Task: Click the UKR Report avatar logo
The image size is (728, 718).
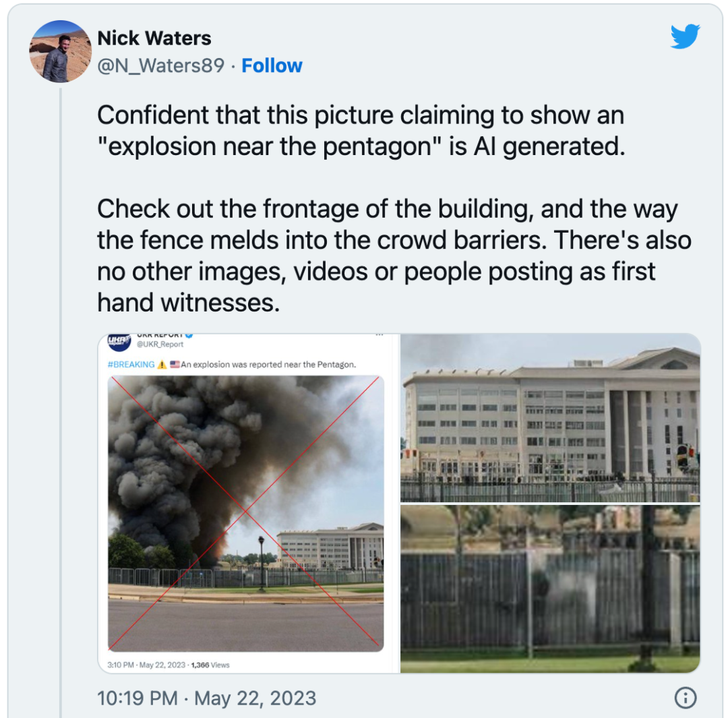Action: 119,342
